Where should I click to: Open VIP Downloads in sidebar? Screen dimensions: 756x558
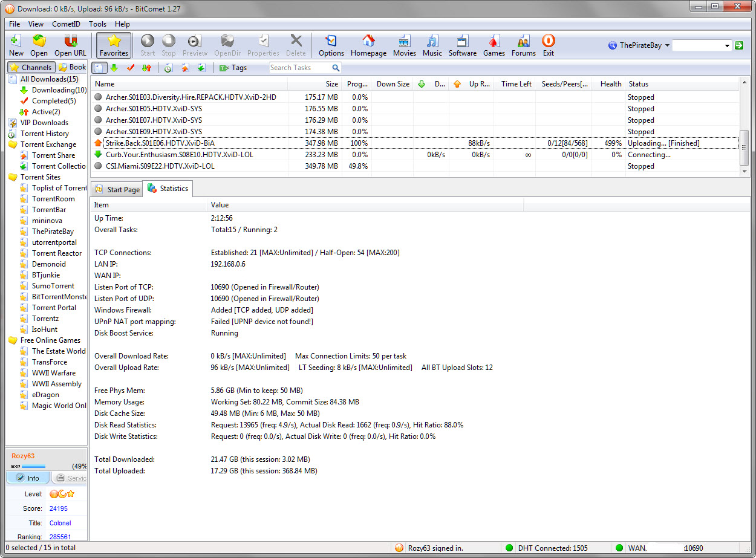(38, 123)
